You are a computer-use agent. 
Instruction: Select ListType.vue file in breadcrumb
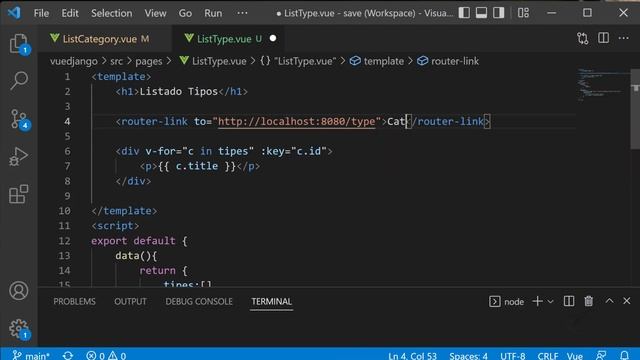tap(213, 61)
